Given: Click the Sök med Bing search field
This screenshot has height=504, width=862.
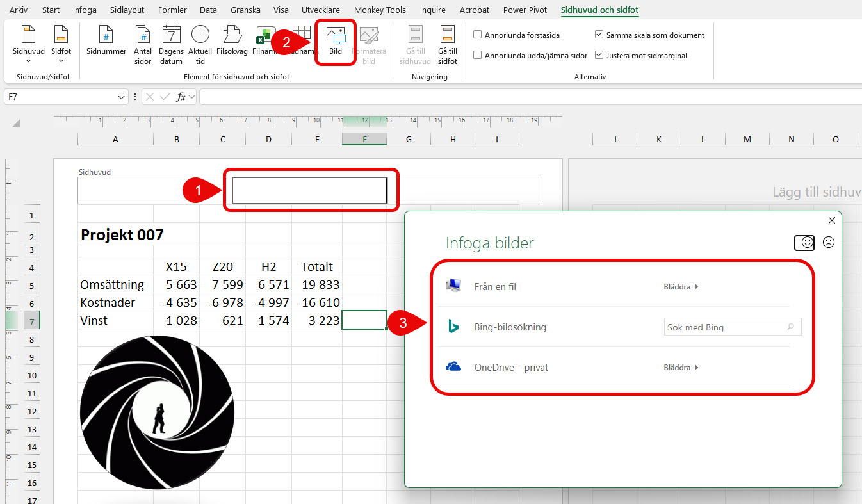Looking at the screenshot, I should (726, 327).
